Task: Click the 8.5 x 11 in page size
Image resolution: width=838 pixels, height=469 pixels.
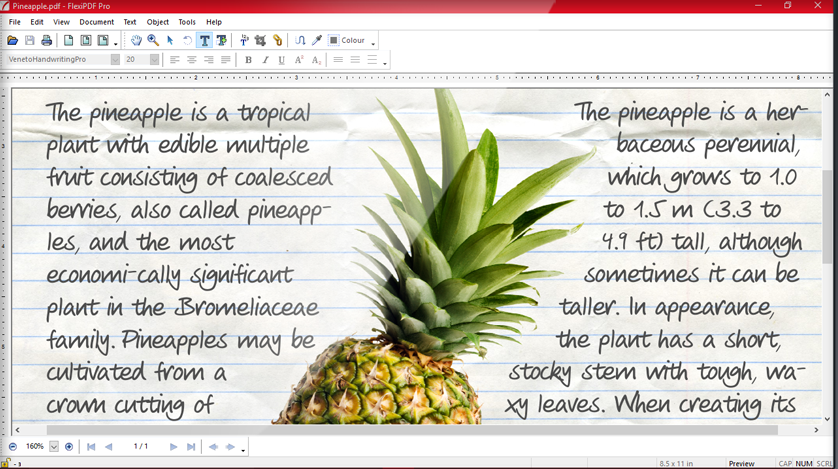Action: click(676, 463)
